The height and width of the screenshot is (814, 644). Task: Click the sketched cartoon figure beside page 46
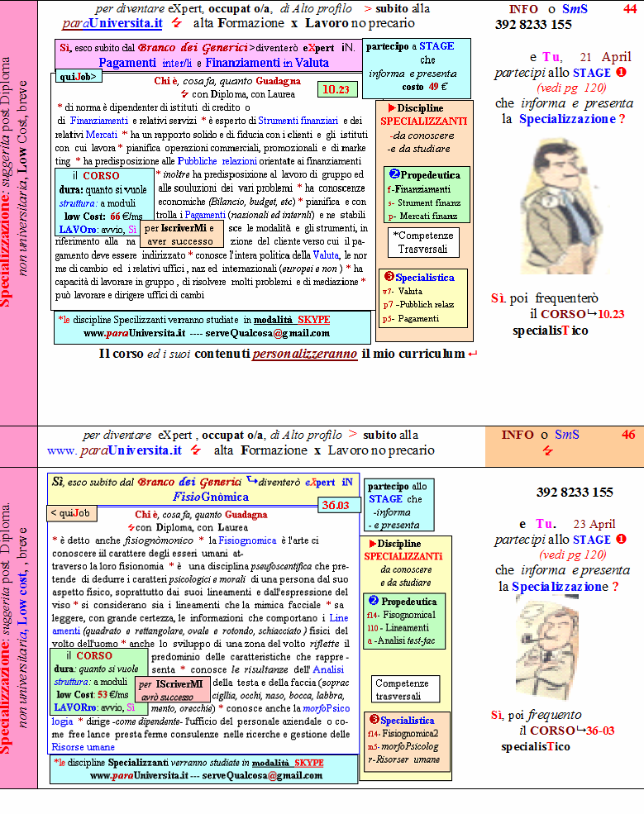click(548, 646)
